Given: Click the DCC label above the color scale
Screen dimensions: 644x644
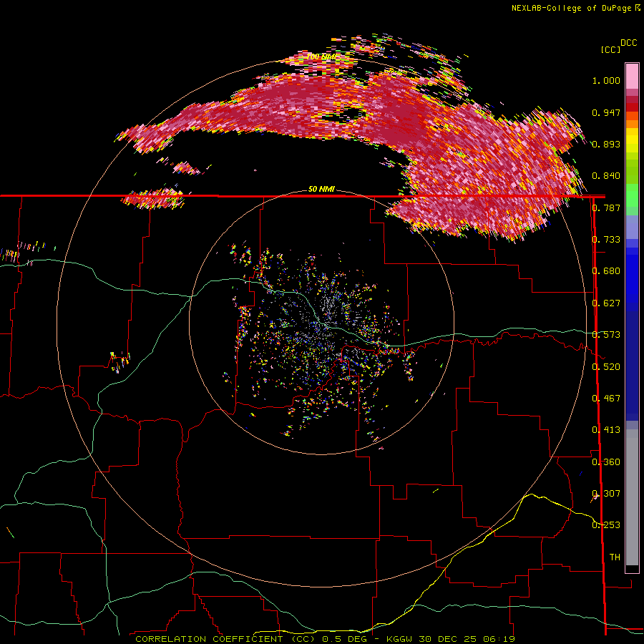Looking at the screenshot, I should click(628, 43).
